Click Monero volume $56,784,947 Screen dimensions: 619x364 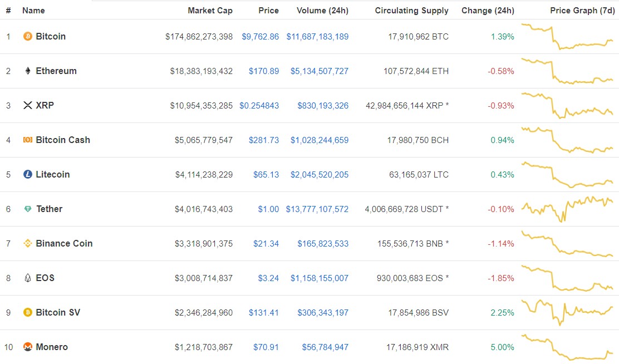coord(325,347)
